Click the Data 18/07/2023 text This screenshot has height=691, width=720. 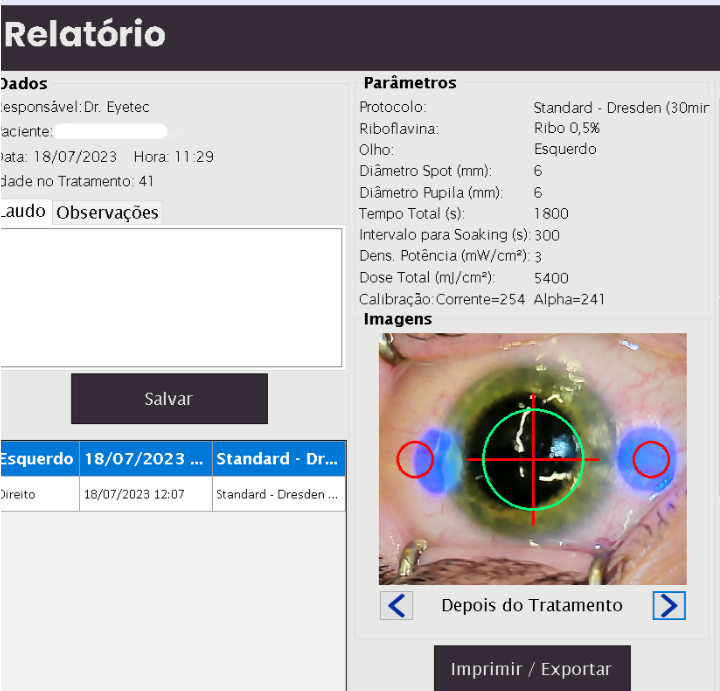[58, 157]
